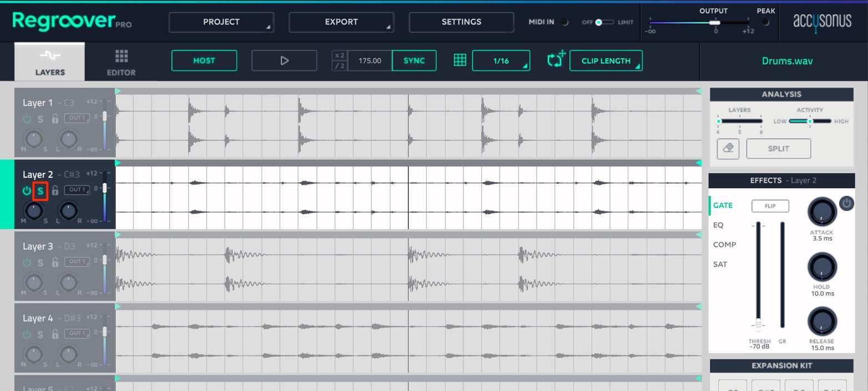The width and height of the screenshot is (868, 391).
Task: Turn off Layer 2 power icon
Action: pyautogui.click(x=27, y=191)
